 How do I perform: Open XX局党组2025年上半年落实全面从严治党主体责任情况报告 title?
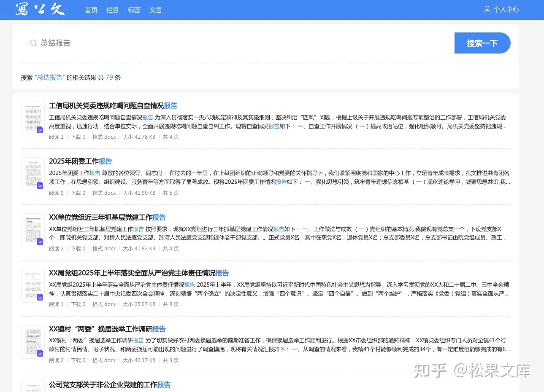(139, 273)
